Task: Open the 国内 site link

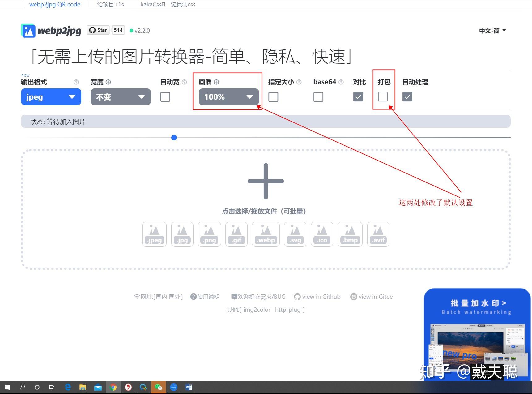Action: [161, 297]
